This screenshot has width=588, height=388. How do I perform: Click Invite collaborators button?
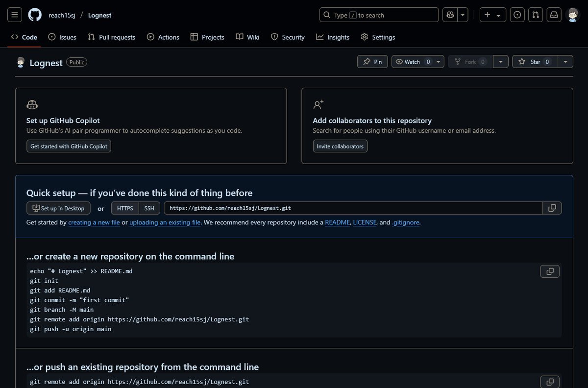[340, 146]
